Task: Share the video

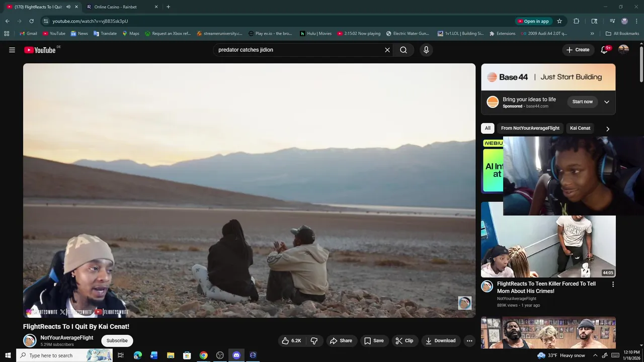Action: (341, 341)
